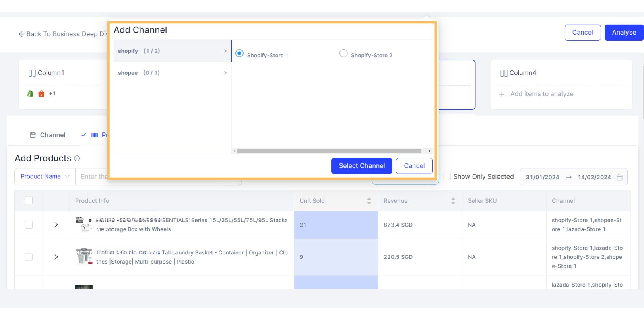644x322 pixels.
Task: Click the barcode product icon
Action: coord(95,135)
